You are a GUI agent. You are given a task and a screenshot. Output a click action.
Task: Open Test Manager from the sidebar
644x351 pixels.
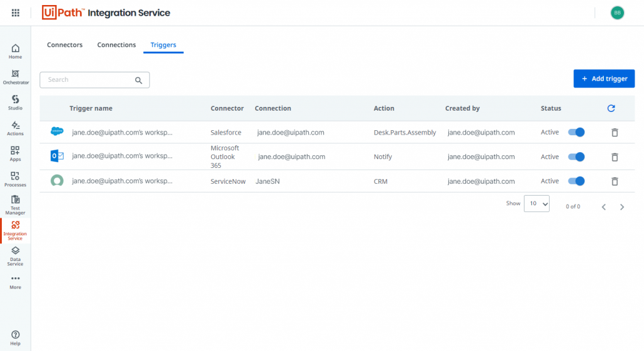[x=15, y=204]
